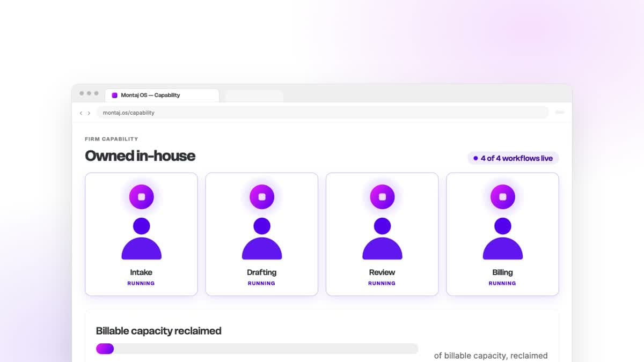
Task: Click the RUNNING status under Drafting
Action: coord(261,283)
